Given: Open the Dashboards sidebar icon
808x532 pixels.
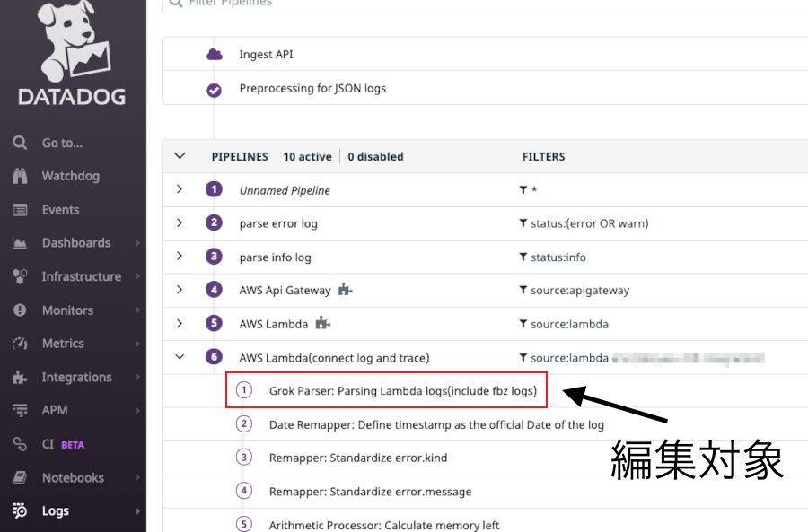Looking at the screenshot, I should click(20, 242).
